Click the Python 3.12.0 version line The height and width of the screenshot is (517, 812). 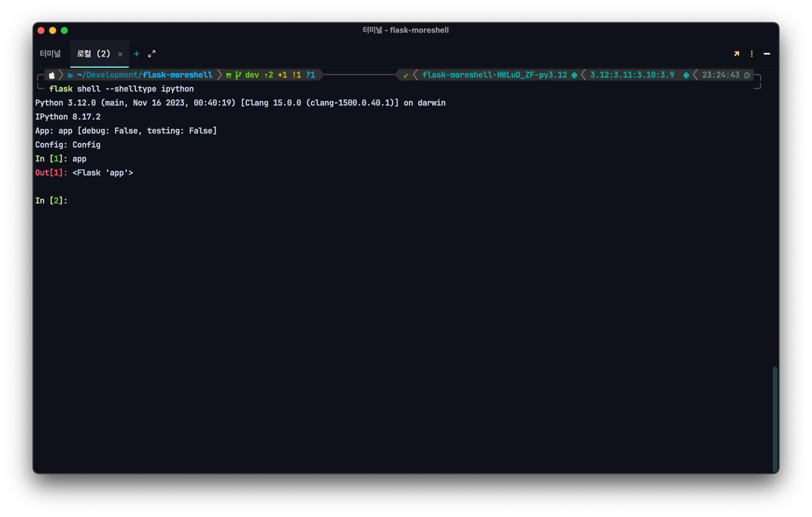[x=240, y=103]
